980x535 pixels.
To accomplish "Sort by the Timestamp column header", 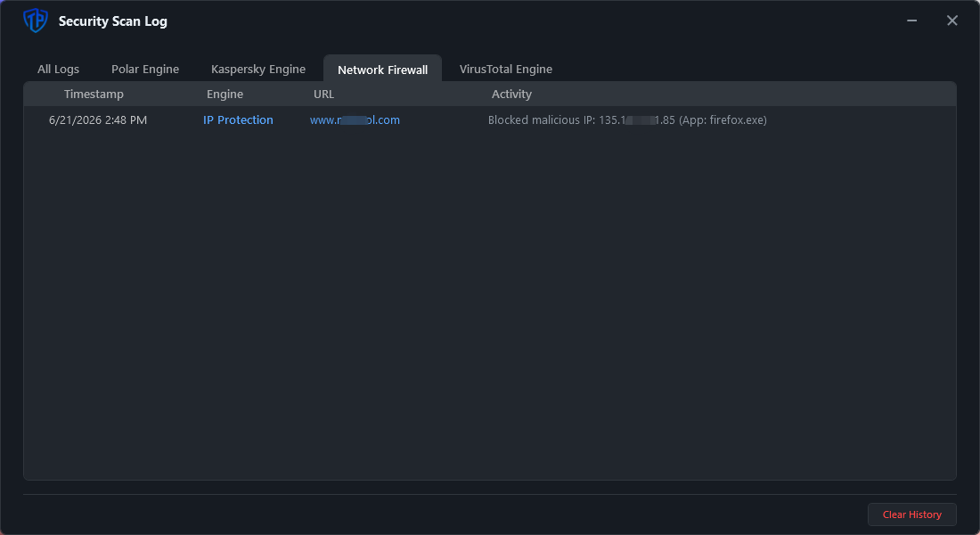I will click(x=94, y=94).
